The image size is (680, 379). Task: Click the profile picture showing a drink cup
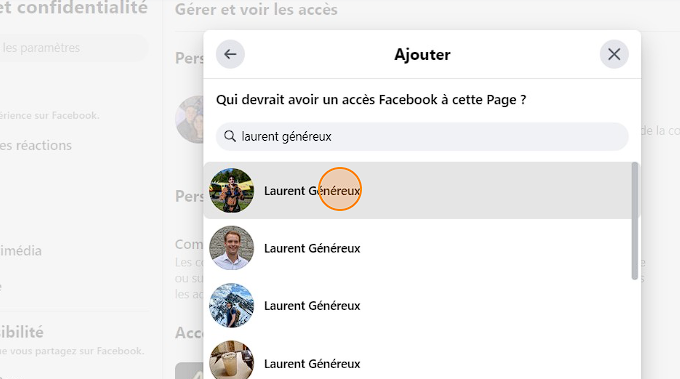[x=232, y=361]
